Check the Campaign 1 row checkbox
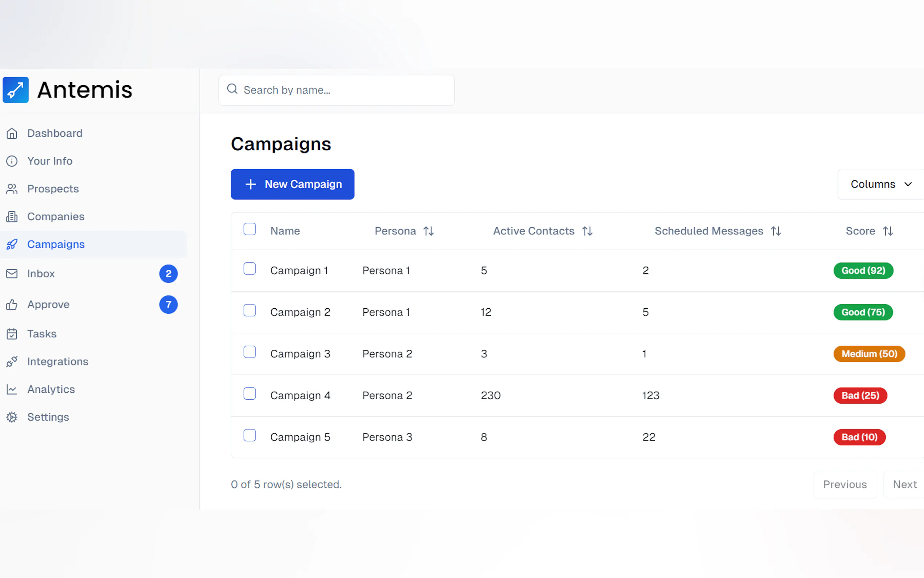This screenshot has height=578, width=924. pyautogui.click(x=250, y=269)
